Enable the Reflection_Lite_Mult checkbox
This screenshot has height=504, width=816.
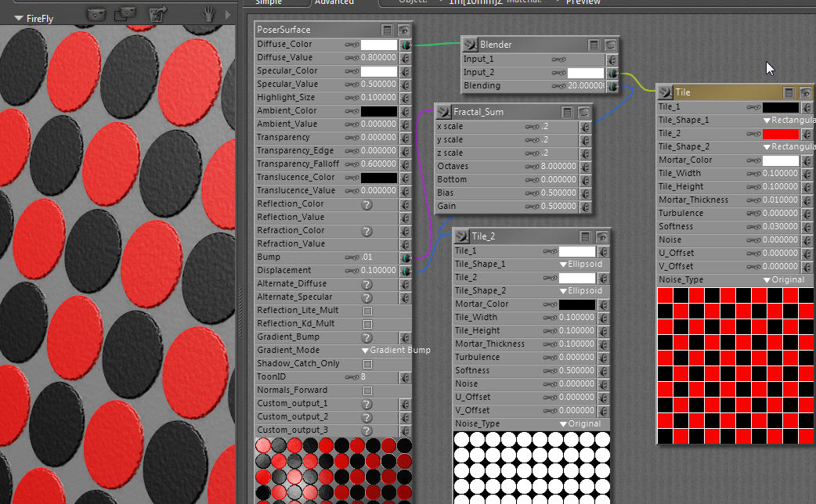367,311
